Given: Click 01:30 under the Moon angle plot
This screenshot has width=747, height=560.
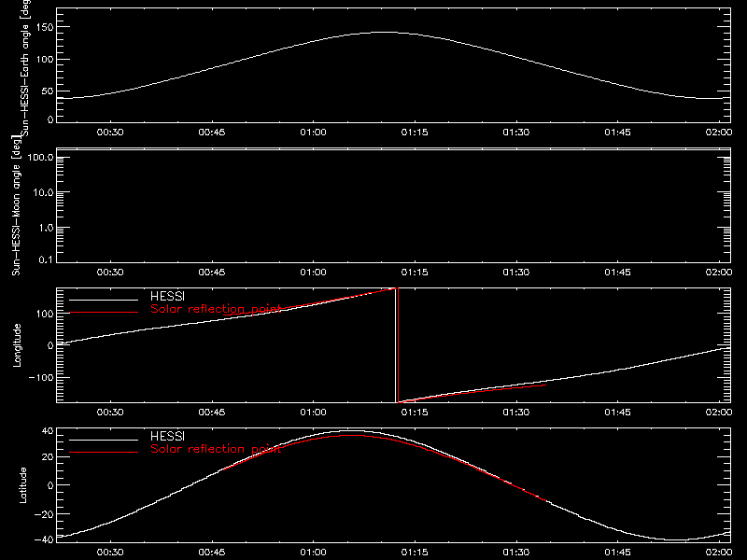Looking at the screenshot, I should 516,273.
